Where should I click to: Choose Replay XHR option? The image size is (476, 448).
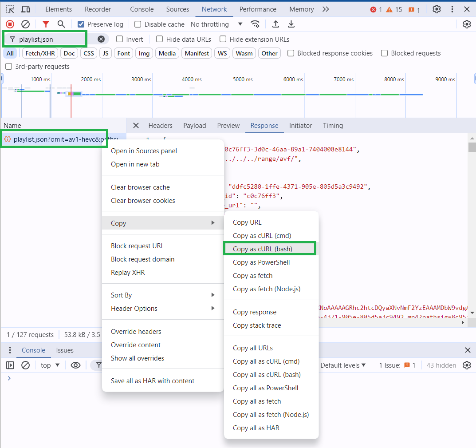pyautogui.click(x=163, y=272)
